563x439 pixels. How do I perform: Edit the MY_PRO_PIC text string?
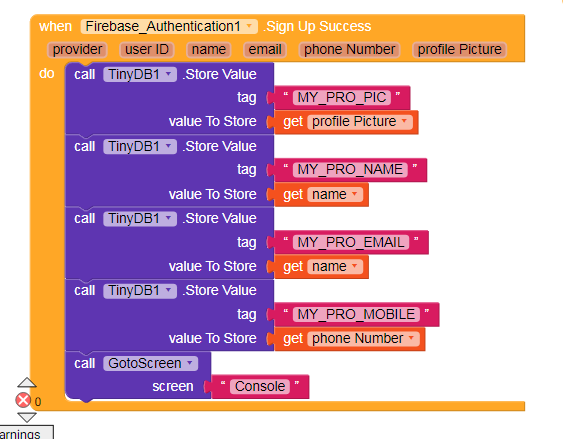(342, 98)
